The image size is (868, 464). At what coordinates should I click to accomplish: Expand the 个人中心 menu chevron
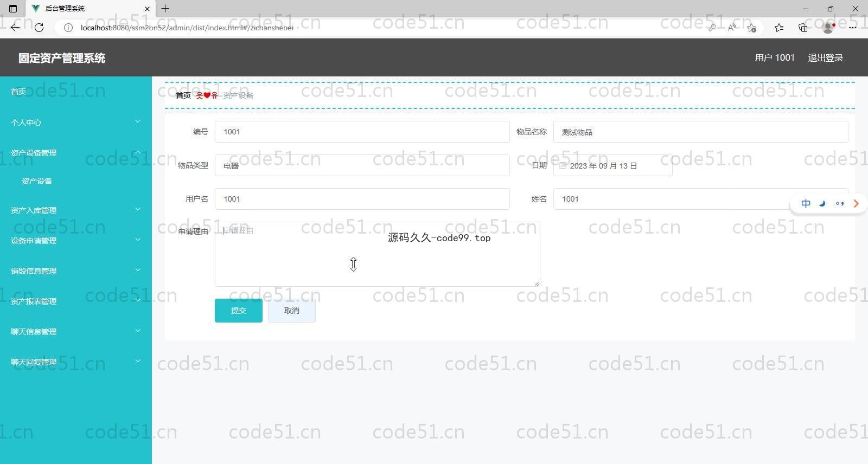point(138,121)
